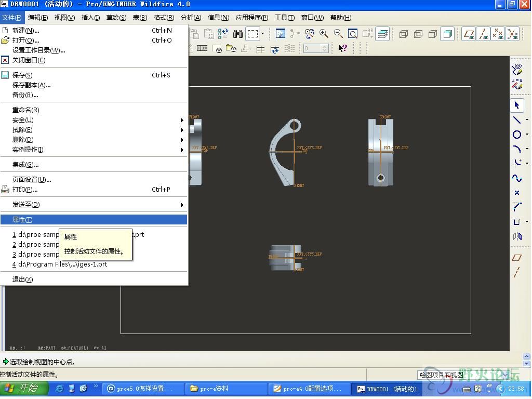532x399 pixels.
Task: Select the spline curve tool
Action: 516,178
